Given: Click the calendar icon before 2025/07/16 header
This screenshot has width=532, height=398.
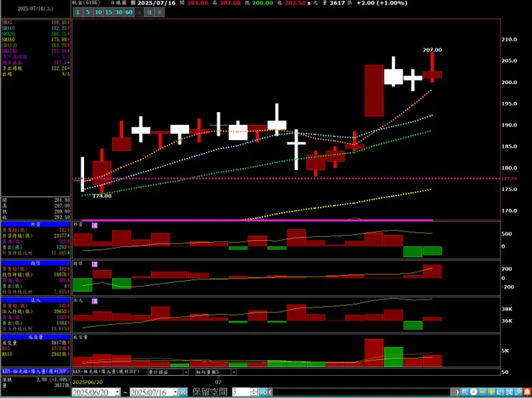Looking at the screenshot, I should pos(133,3).
